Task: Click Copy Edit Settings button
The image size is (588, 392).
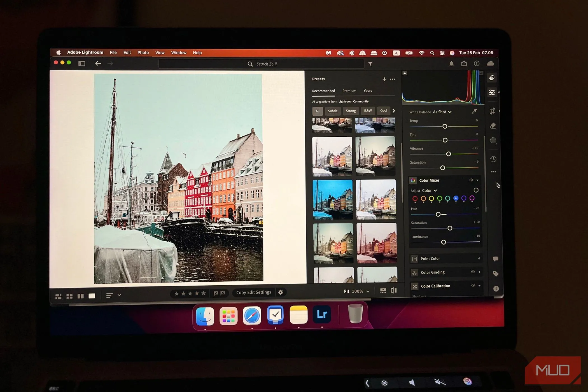Action: pyautogui.click(x=253, y=292)
